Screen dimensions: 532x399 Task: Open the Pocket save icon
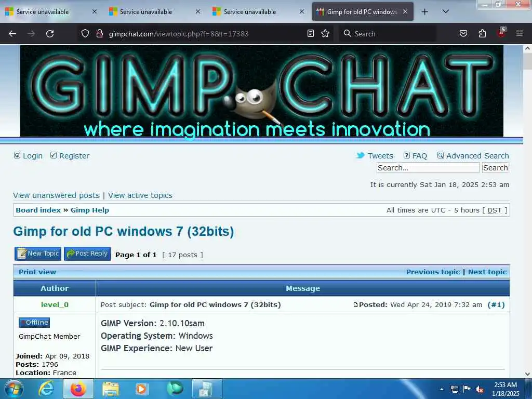pyautogui.click(x=463, y=33)
